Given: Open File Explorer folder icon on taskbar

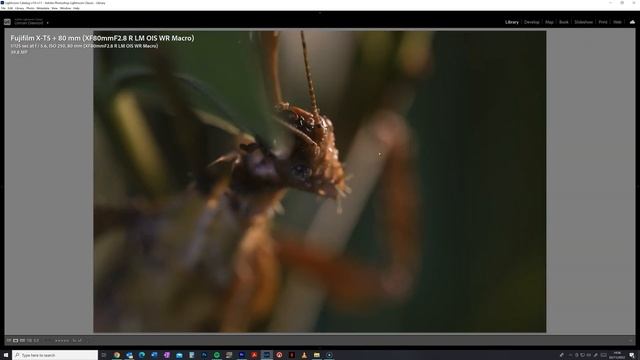Looking at the screenshot, I should [317, 355].
